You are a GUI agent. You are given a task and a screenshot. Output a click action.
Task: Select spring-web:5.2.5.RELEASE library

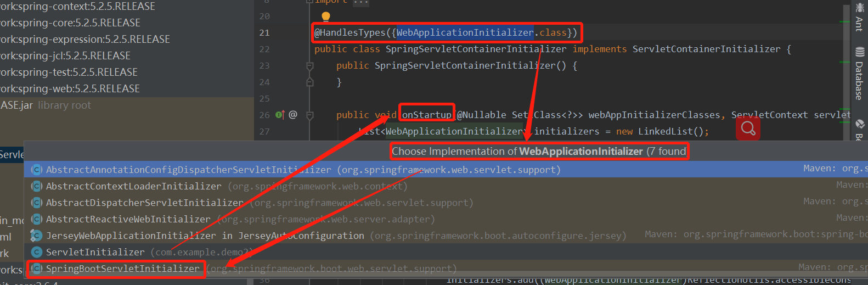(70, 89)
